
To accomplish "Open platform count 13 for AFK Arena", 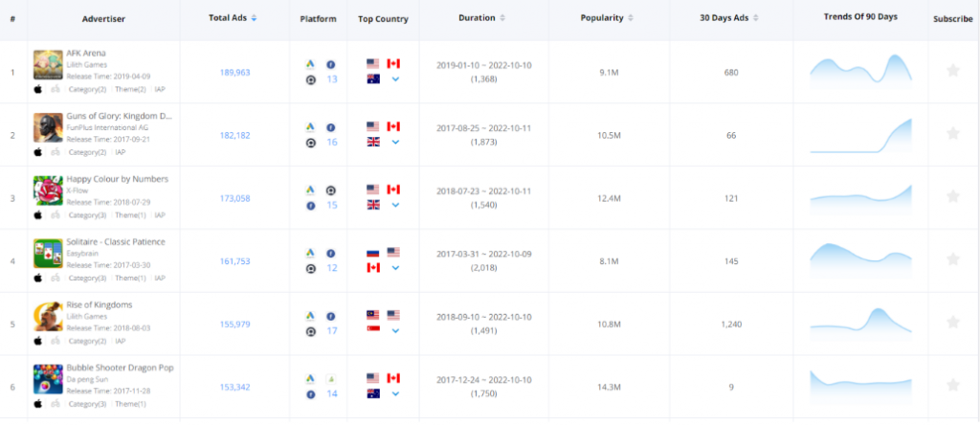I will click(x=332, y=79).
